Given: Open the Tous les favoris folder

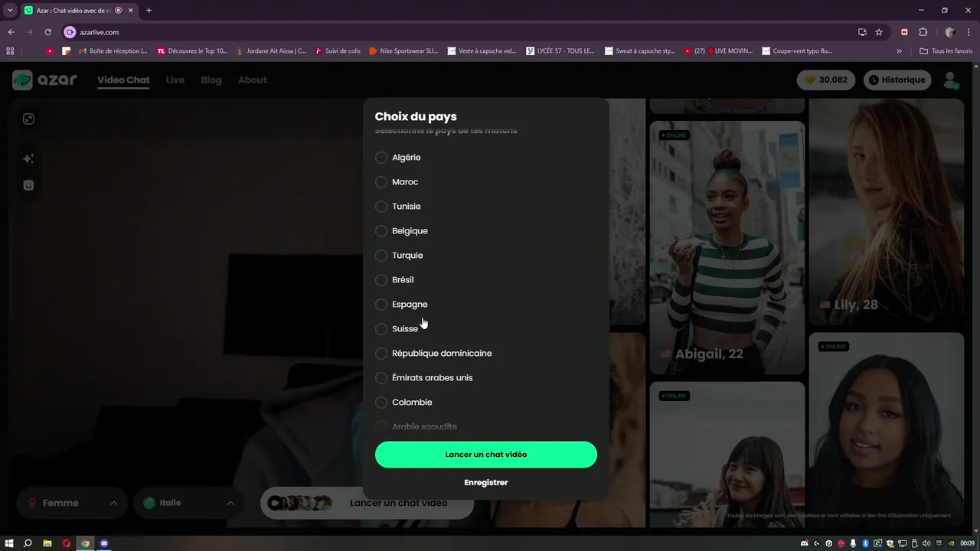Looking at the screenshot, I should coord(946,51).
